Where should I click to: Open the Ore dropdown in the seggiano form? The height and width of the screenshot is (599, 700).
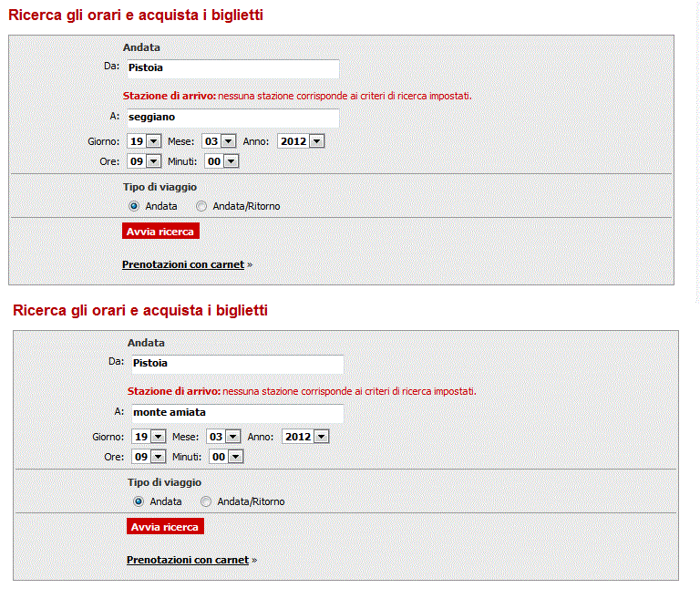pos(144,161)
